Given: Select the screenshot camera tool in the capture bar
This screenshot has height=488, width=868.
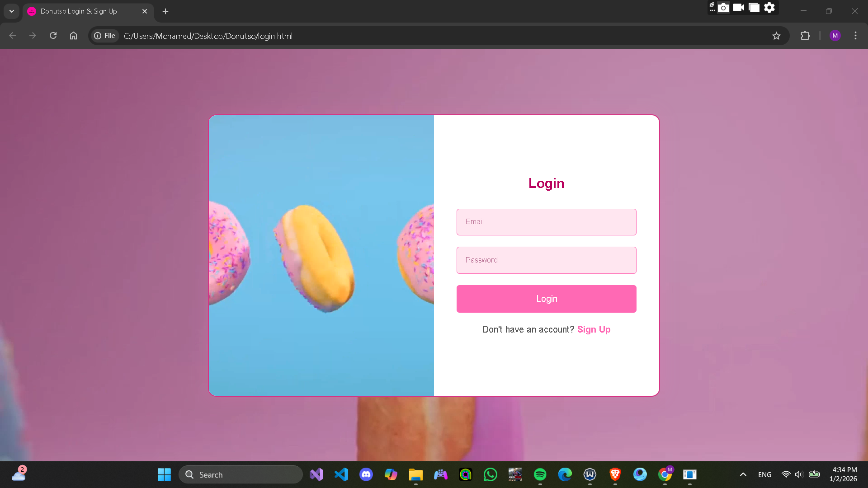Looking at the screenshot, I should pos(724,8).
